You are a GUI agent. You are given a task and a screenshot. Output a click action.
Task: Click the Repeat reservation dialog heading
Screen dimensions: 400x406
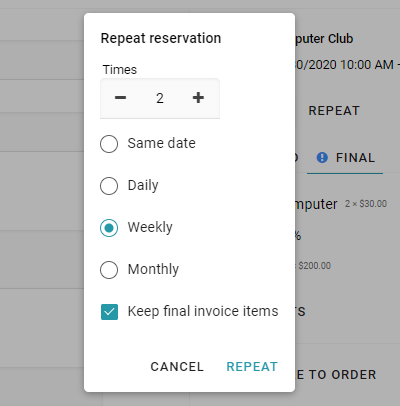(161, 38)
